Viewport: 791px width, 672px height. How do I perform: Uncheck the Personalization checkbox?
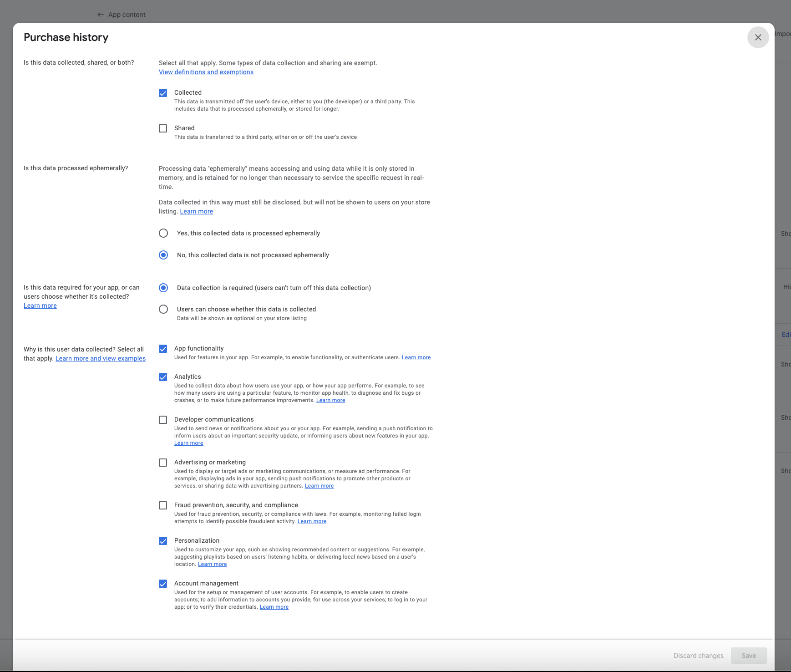pyautogui.click(x=163, y=540)
